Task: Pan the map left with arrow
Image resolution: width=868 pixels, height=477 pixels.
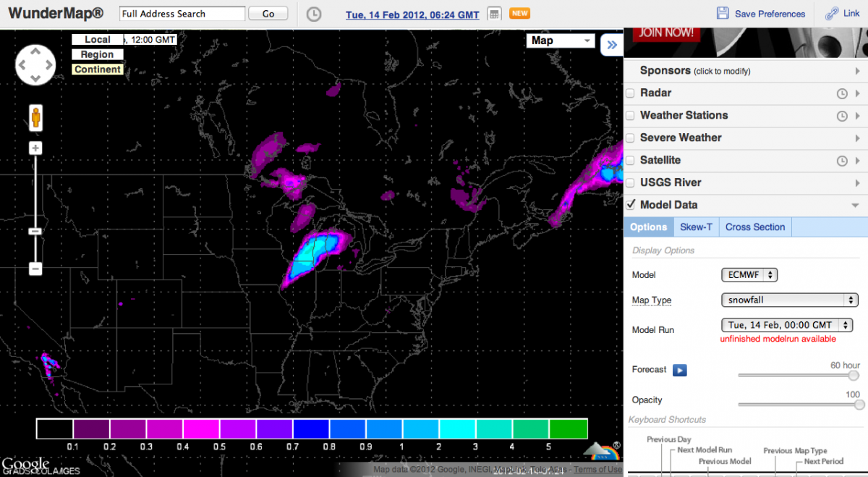Action: 22,65
